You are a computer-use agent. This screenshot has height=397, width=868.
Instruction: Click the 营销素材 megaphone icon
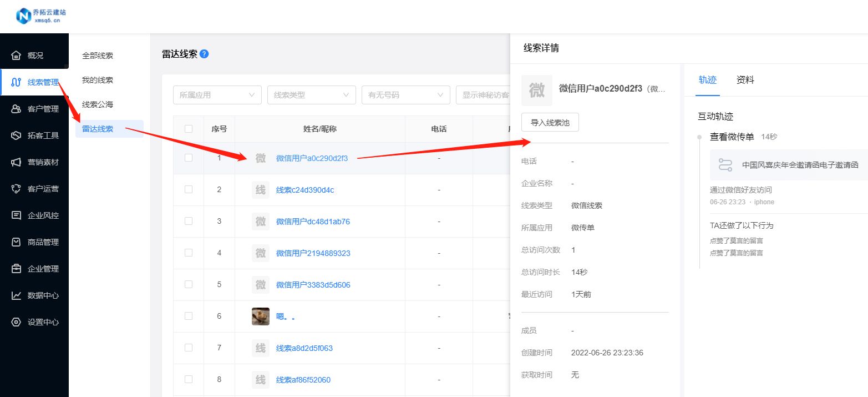(17, 162)
